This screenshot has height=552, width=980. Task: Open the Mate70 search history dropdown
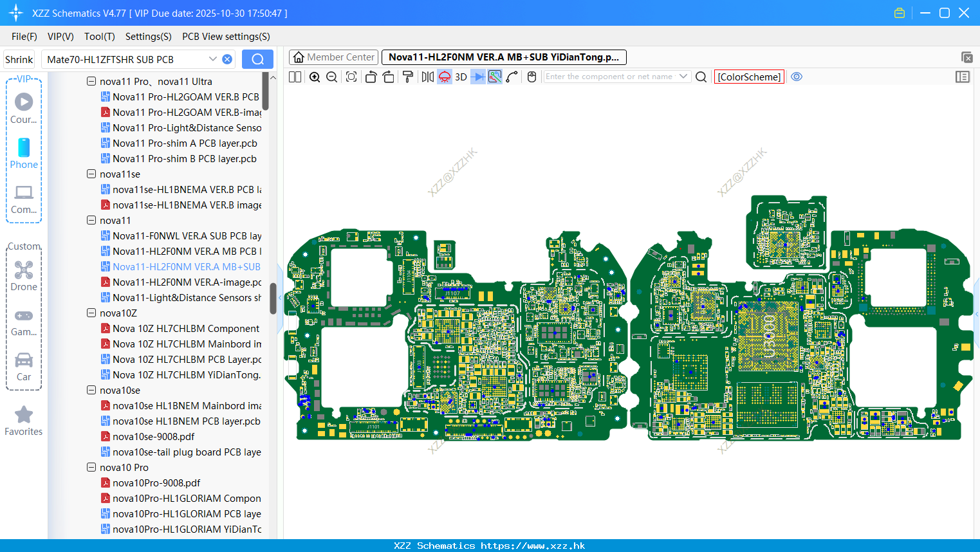[212, 59]
